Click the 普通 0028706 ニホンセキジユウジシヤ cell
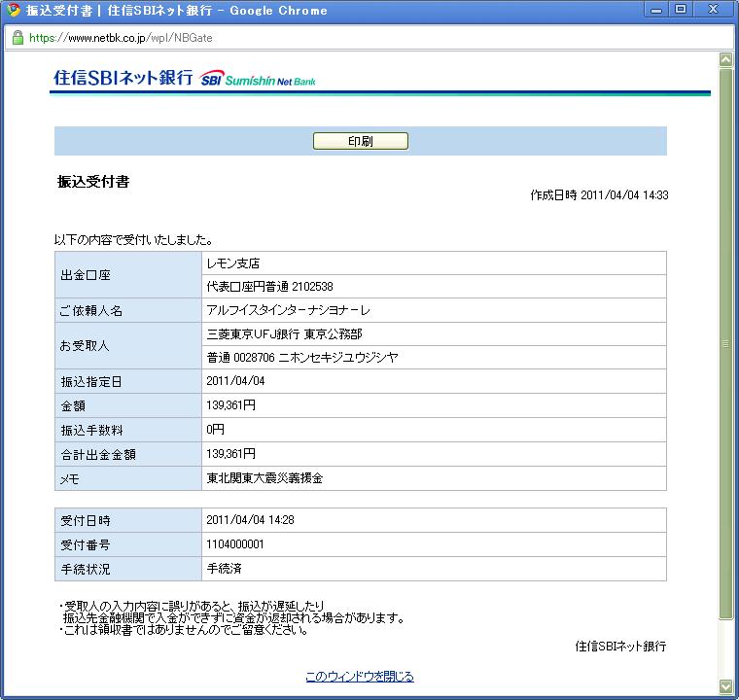739x700 pixels. click(x=434, y=358)
